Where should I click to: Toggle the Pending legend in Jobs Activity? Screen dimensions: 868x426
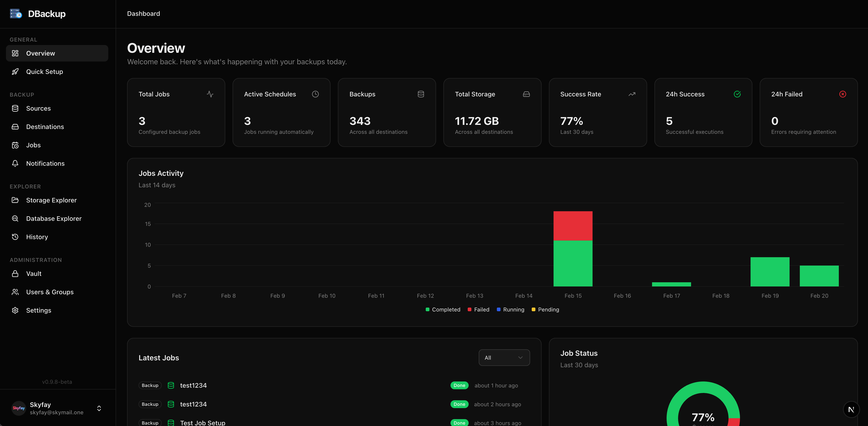(x=545, y=310)
